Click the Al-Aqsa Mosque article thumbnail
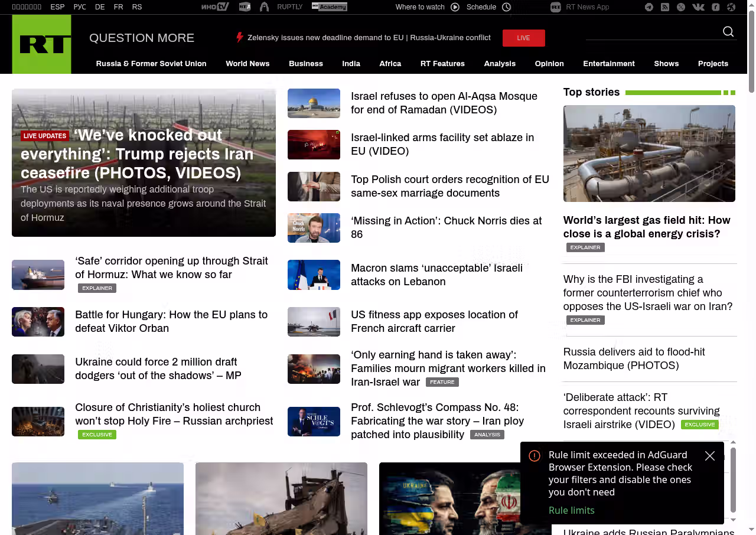756x535 pixels. pyautogui.click(x=314, y=103)
